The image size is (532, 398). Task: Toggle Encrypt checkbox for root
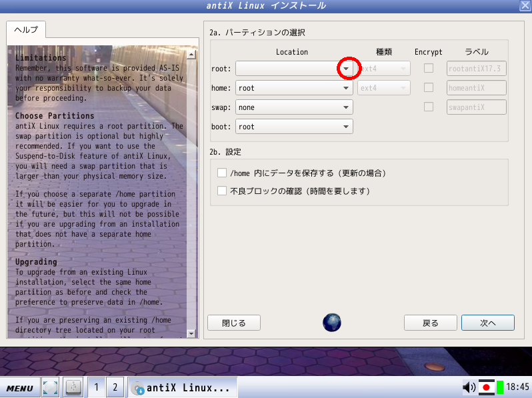[429, 68]
